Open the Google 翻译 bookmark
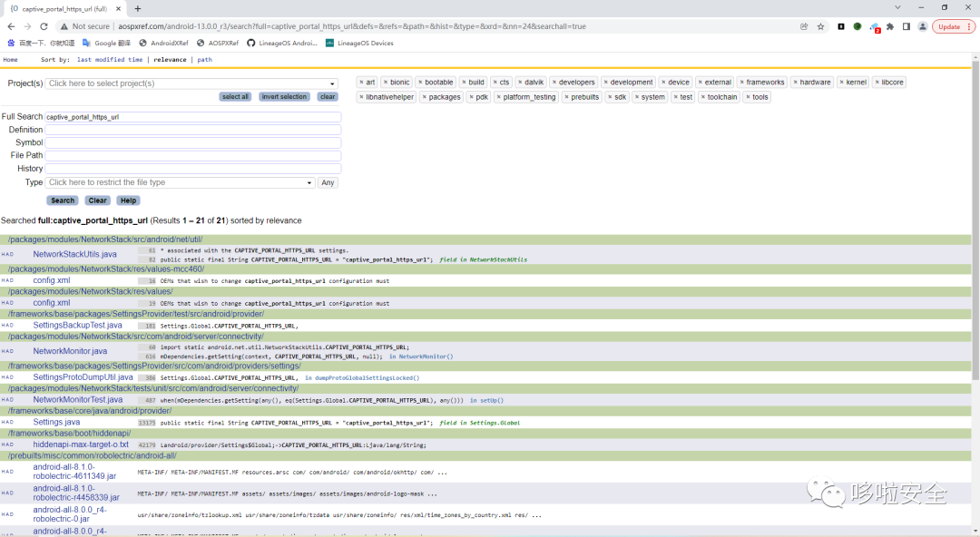The image size is (980, 537). (106, 44)
